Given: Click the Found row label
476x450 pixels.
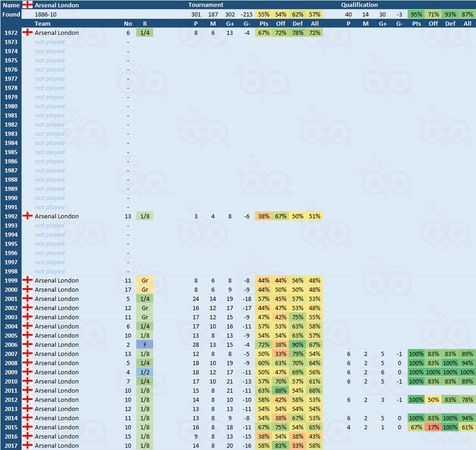Looking at the screenshot, I should click(x=11, y=14).
